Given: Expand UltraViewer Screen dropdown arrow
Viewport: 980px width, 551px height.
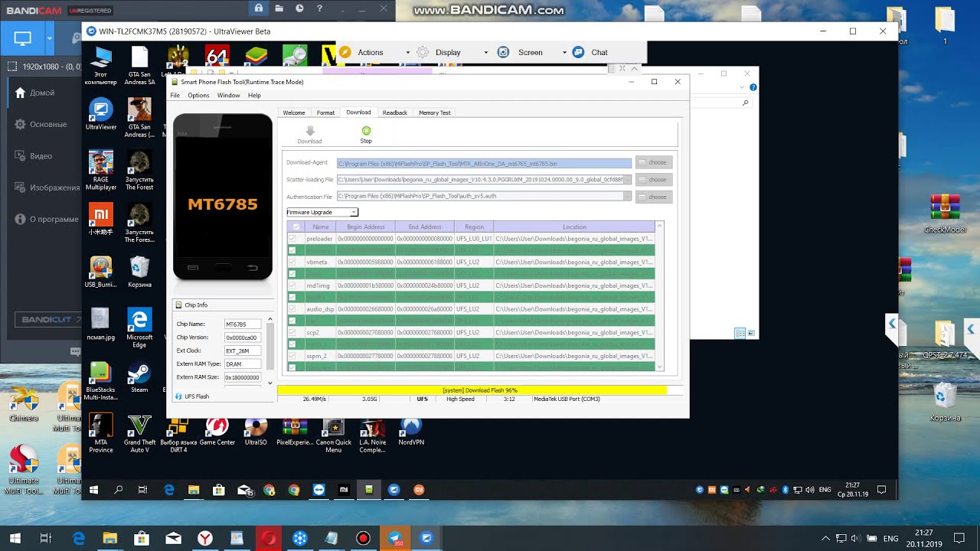Looking at the screenshot, I should [x=564, y=53].
